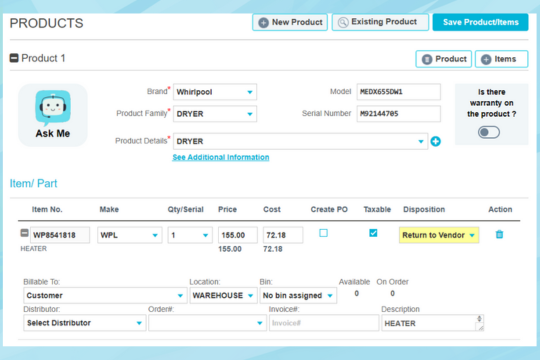Screen dimensions: 540x360
Task: Toggle the warranty on product switch
Action: [x=489, y=132]
